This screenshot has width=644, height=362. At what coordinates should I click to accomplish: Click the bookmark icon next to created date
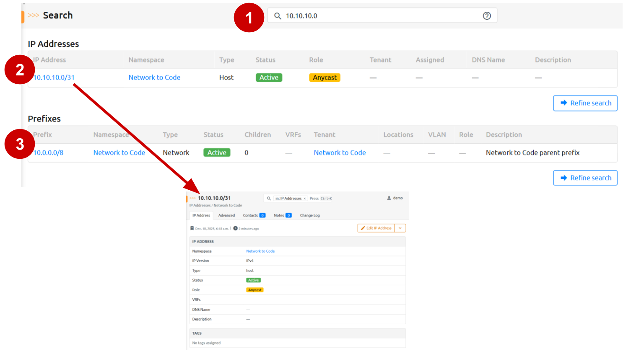coord(192,229)
